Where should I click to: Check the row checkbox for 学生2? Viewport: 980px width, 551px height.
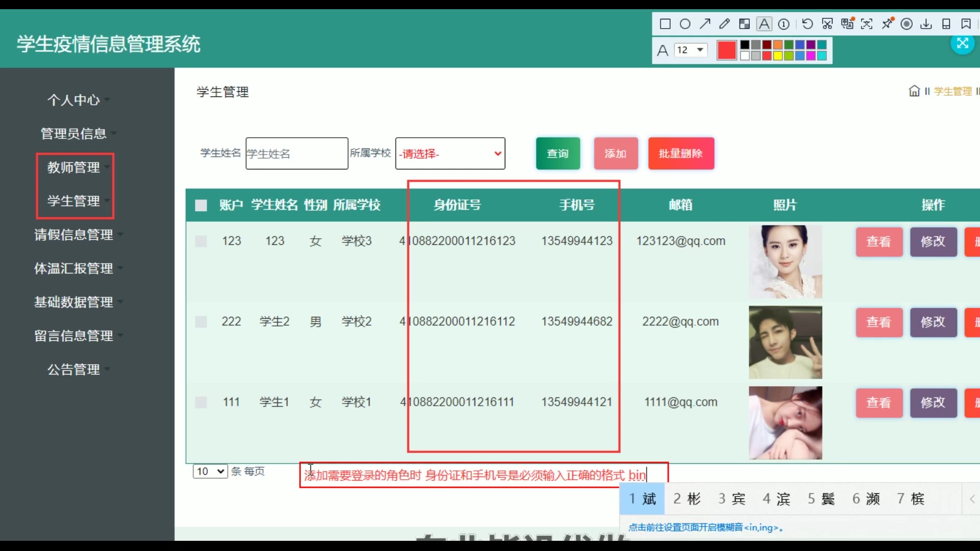201,322
